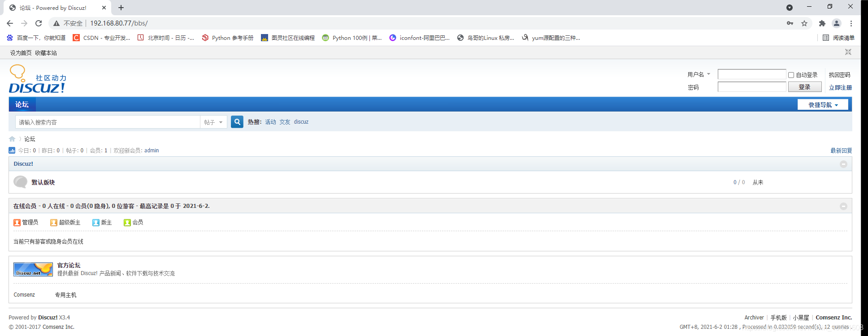Viewport: 868px width, 336px height.
Task: Collapse the Discuz! category section
Action: (x=843, y=164)
